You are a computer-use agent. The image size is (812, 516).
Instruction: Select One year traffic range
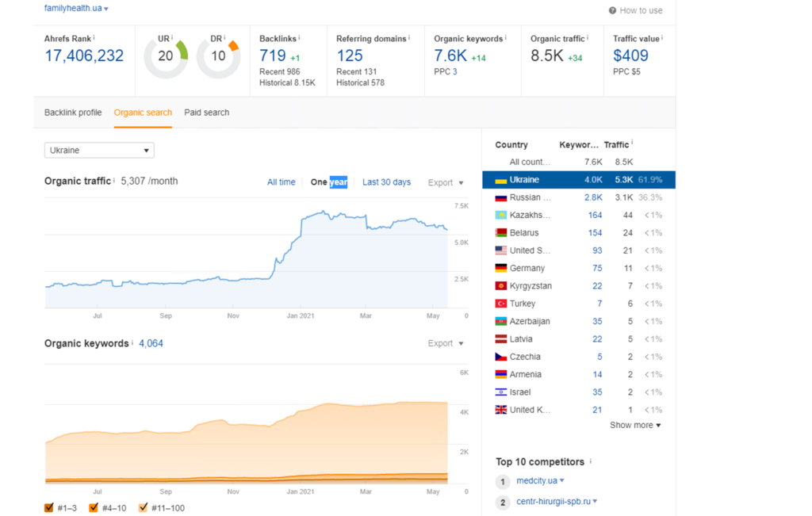coord(329,182)
